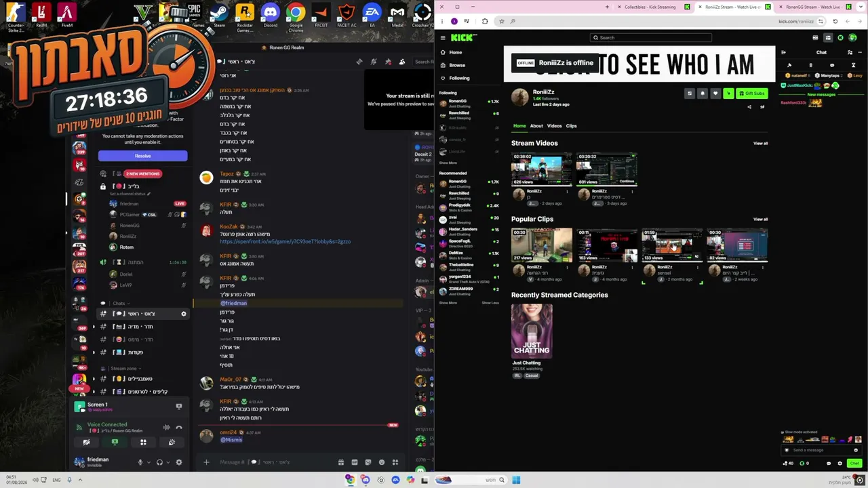Open microphone input options arrow in Discord
The width and height of the screenshot is (868, 488).
(x=149, y=462)
